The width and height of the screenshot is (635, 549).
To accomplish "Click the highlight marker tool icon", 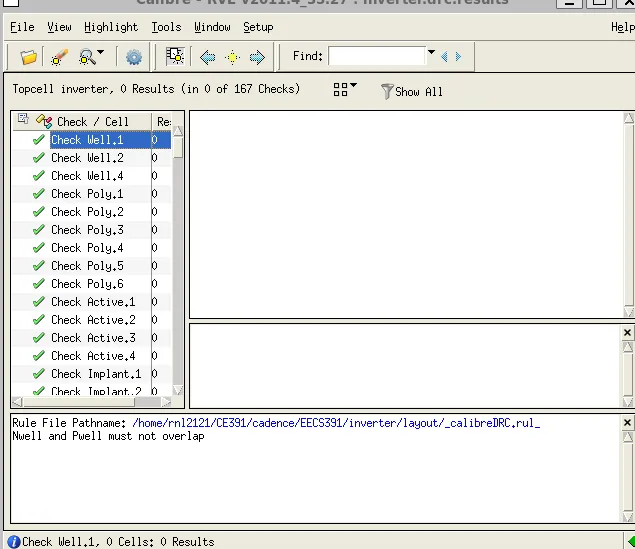I will (59, 57).
